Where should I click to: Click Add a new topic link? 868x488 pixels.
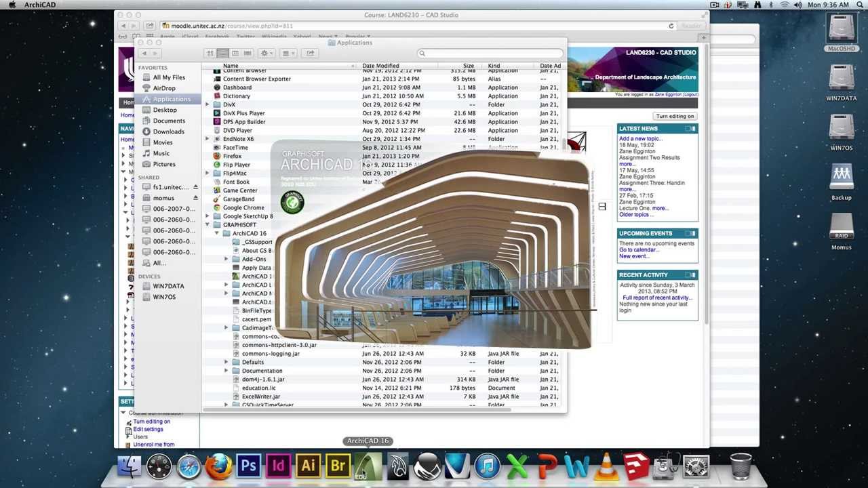click(640, 138)
